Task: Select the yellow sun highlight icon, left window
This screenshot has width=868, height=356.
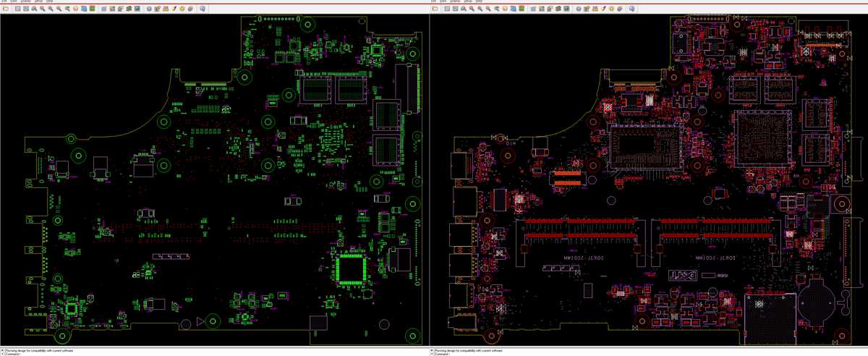Action: coord(182,9)
